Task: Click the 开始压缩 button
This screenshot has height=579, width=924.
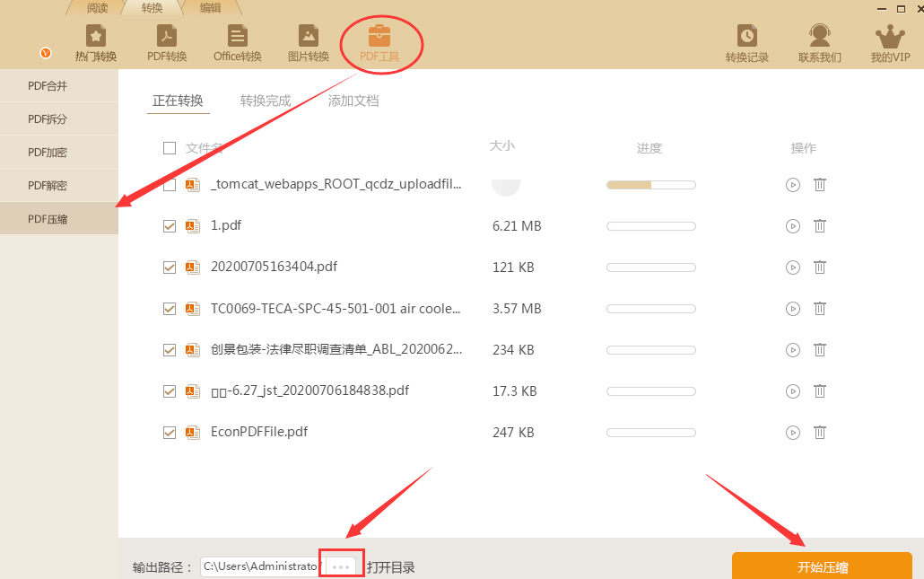Action: [822, 566]
